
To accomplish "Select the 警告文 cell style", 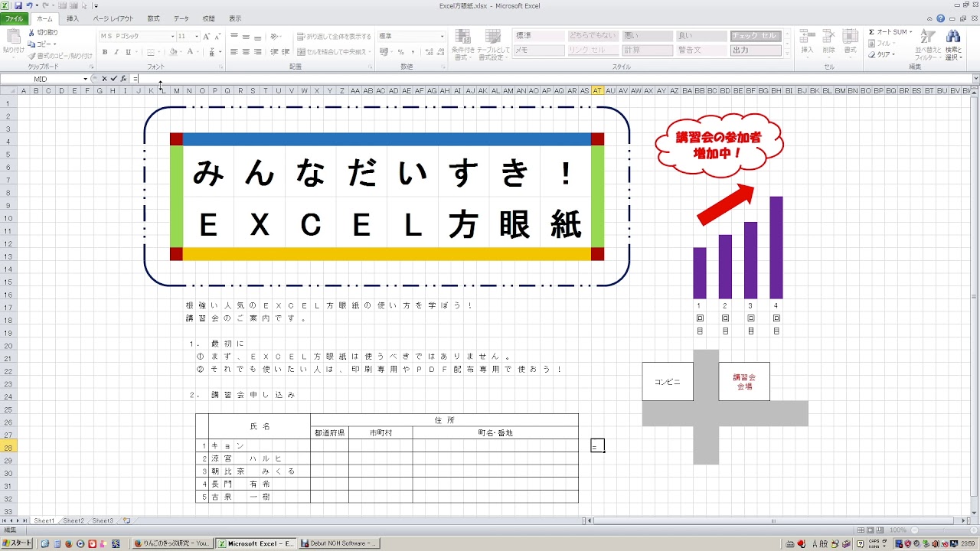I will tap(701, 51).
